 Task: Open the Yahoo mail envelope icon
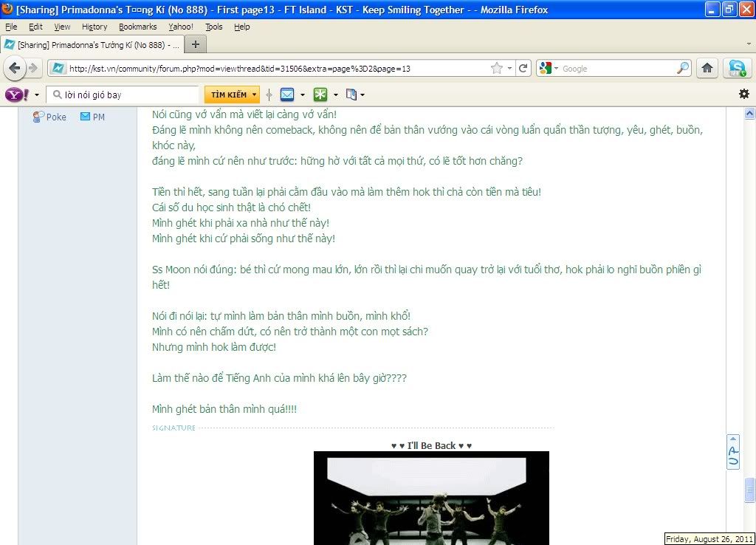[287, 95]
